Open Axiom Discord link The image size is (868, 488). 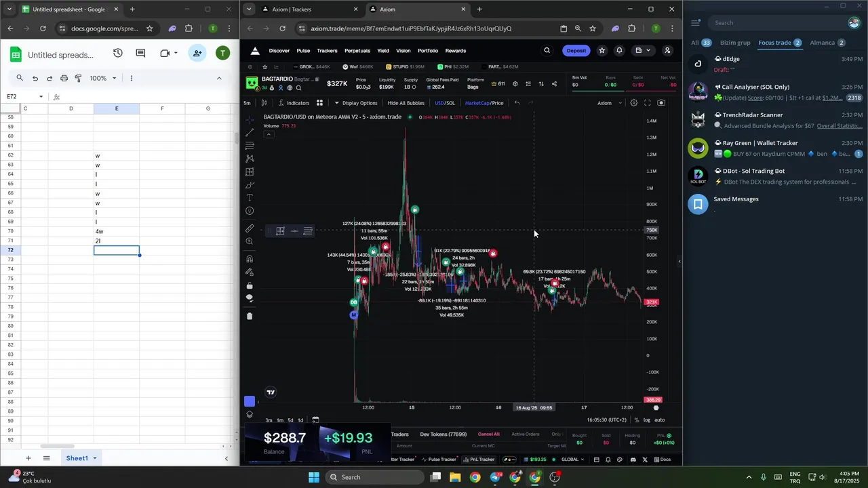pyautogui.click(x=633, y=460)
